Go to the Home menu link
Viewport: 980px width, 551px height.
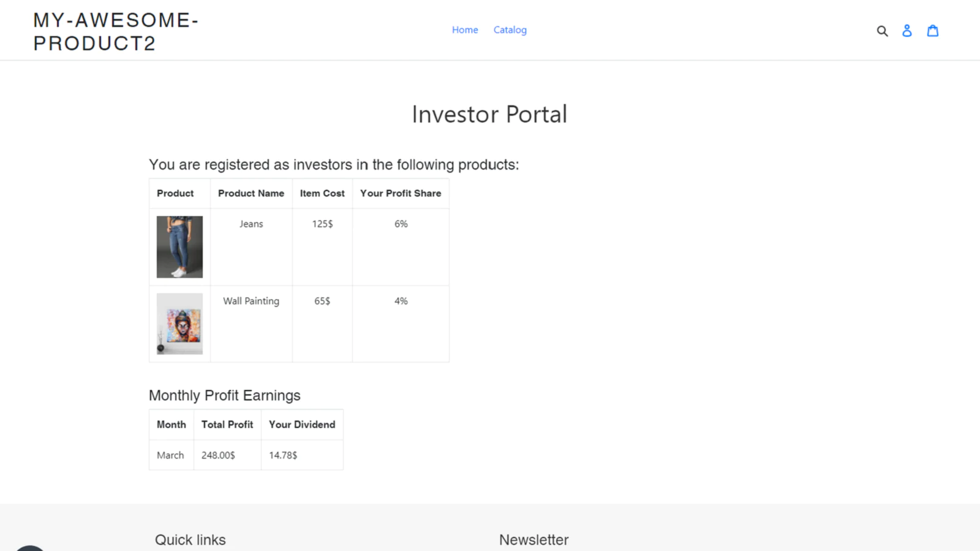[465, 30]
